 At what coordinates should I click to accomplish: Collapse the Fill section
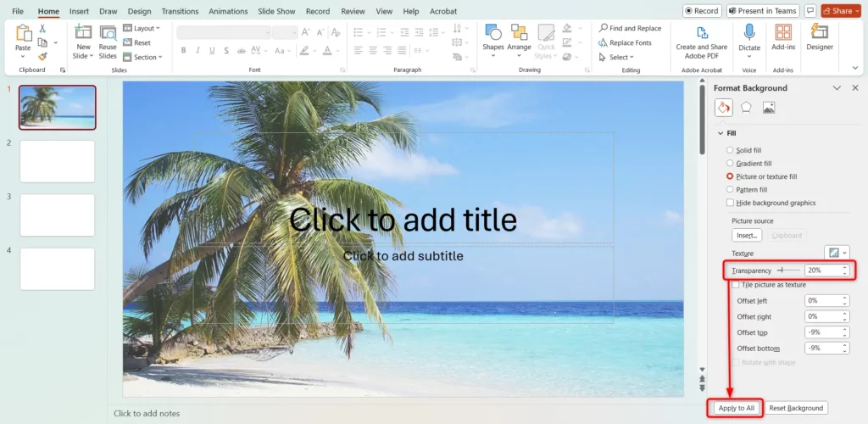[x=721, y=133]
